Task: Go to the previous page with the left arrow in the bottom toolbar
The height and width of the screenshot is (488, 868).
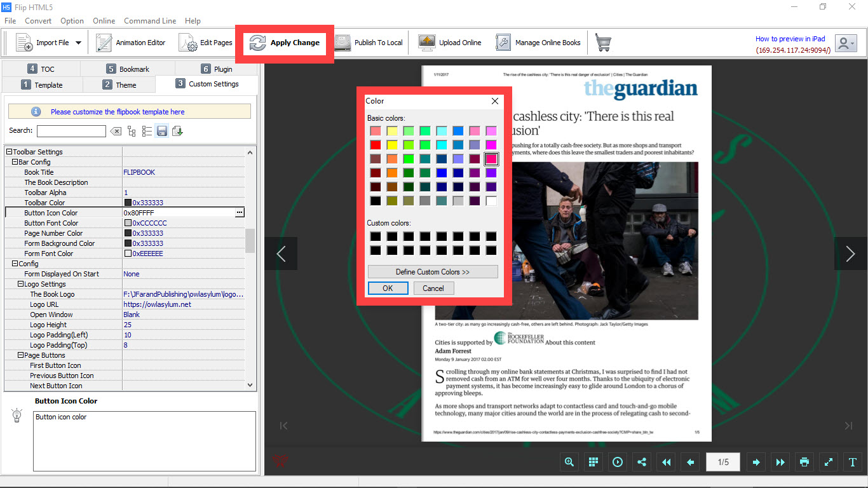Action: [x=691, y=462]
